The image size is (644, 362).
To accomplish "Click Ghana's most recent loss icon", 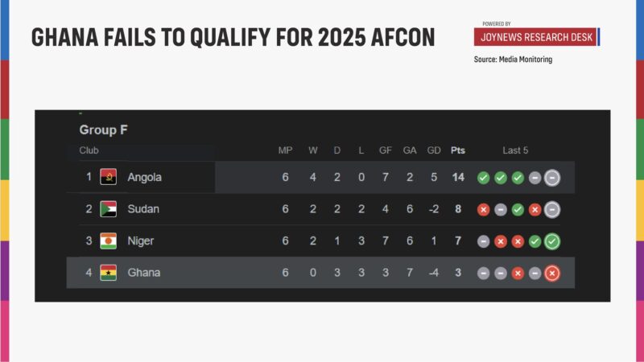I will [x=552, y=274].
